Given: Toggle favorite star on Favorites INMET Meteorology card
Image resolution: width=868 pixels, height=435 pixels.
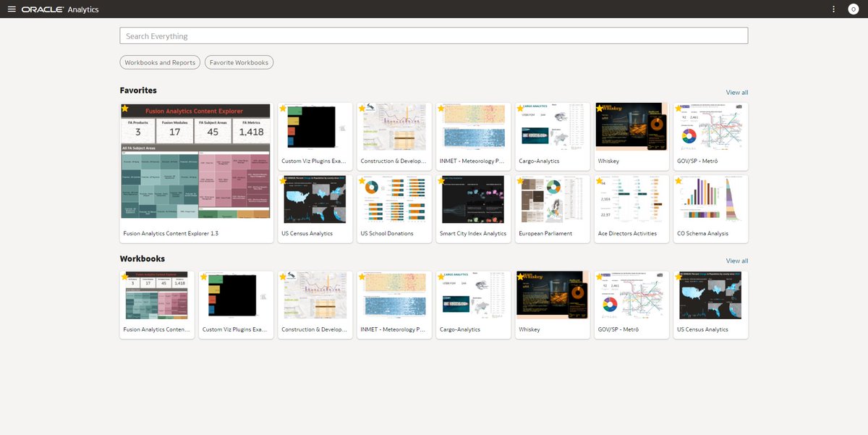Looking at the screenshot, I should 441,109.
